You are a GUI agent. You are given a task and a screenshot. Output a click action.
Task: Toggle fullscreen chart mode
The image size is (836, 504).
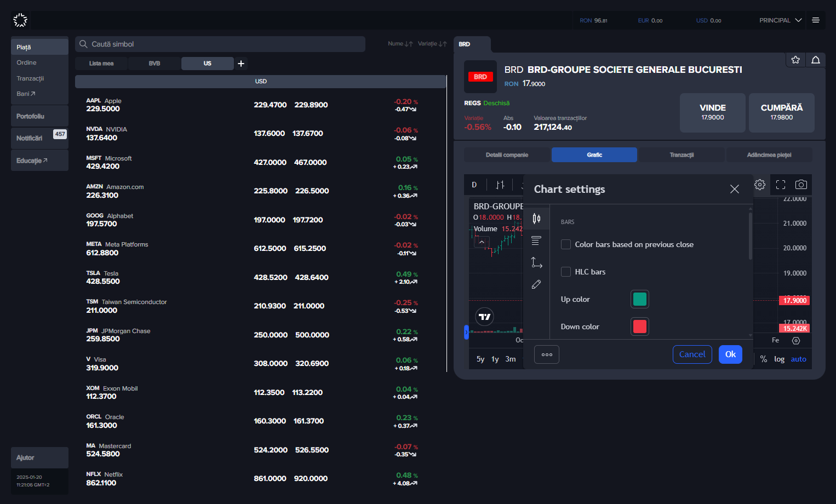tap(781, 185)
